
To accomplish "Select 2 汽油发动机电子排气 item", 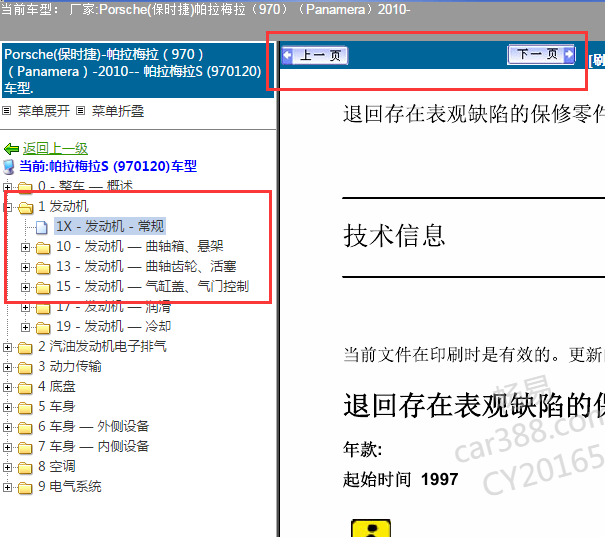I will pyautogui.click(x=102, y=346).
